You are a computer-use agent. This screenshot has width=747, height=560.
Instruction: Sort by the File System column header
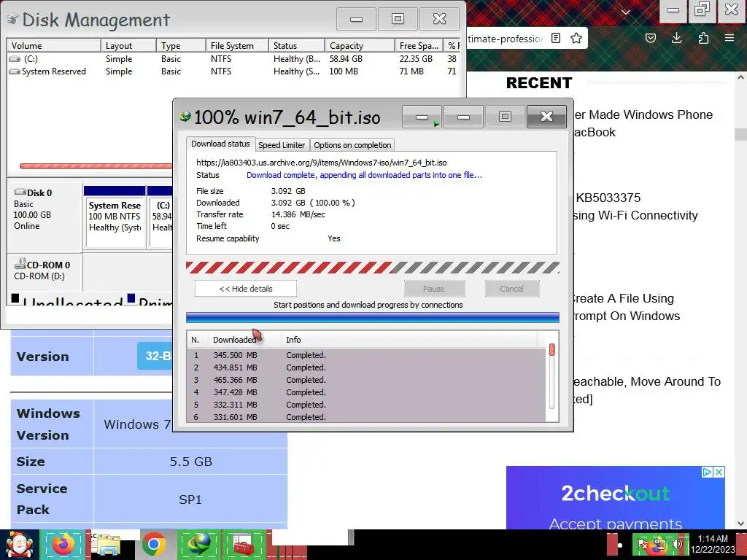(x=237, y=46)
